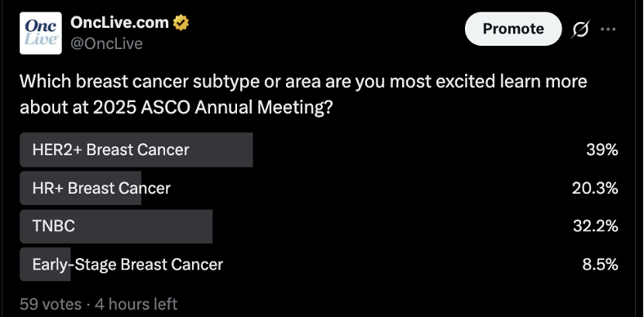Click the '2025 ASCO Annual Meeting?' text line

212,108
